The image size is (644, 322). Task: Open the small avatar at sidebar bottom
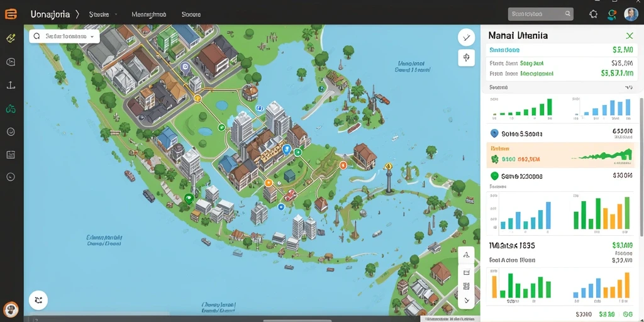11,309
